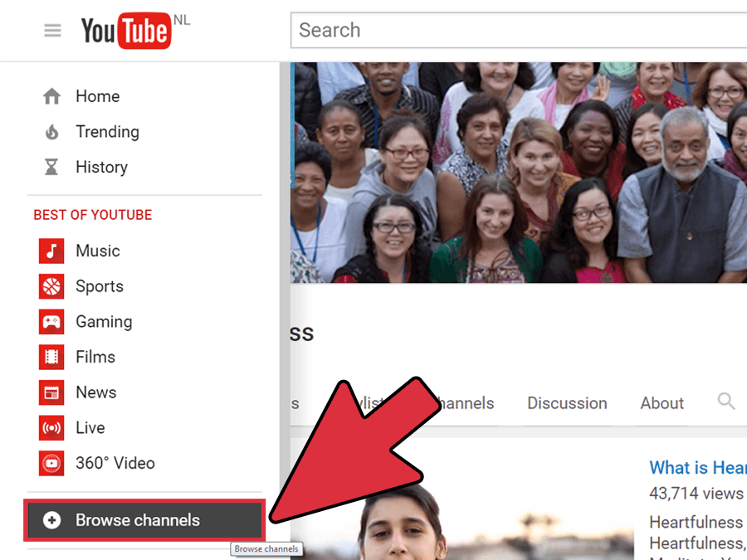The image size is (747, 560).
Task: Open Live link in sidebar
Action: click(90, 427)
